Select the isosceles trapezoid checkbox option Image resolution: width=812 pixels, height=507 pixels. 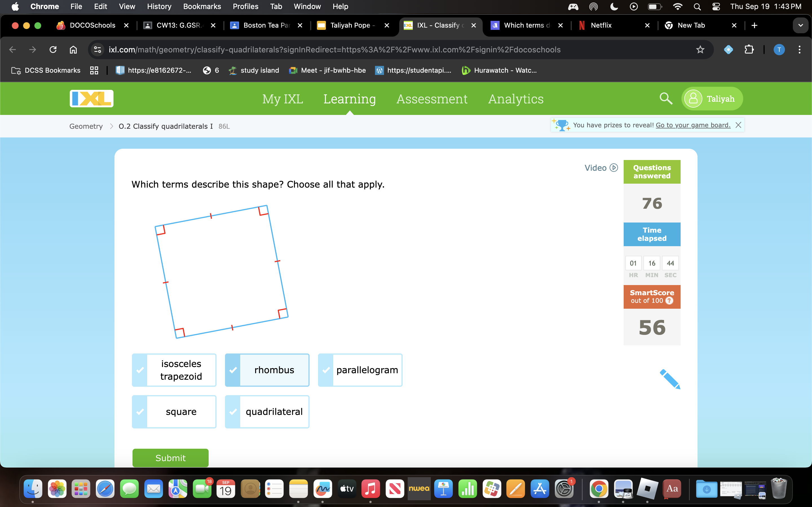(140, 369)
